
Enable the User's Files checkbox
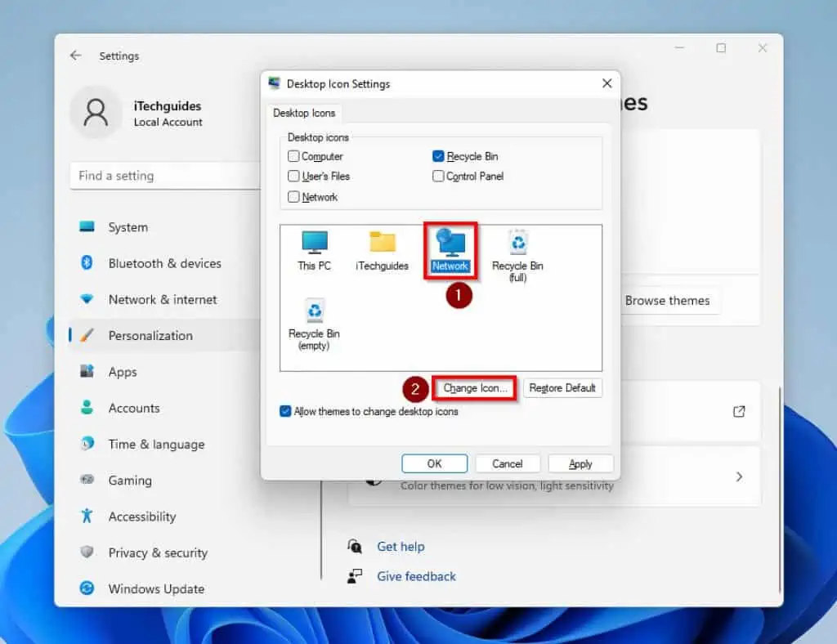[293, 176]
